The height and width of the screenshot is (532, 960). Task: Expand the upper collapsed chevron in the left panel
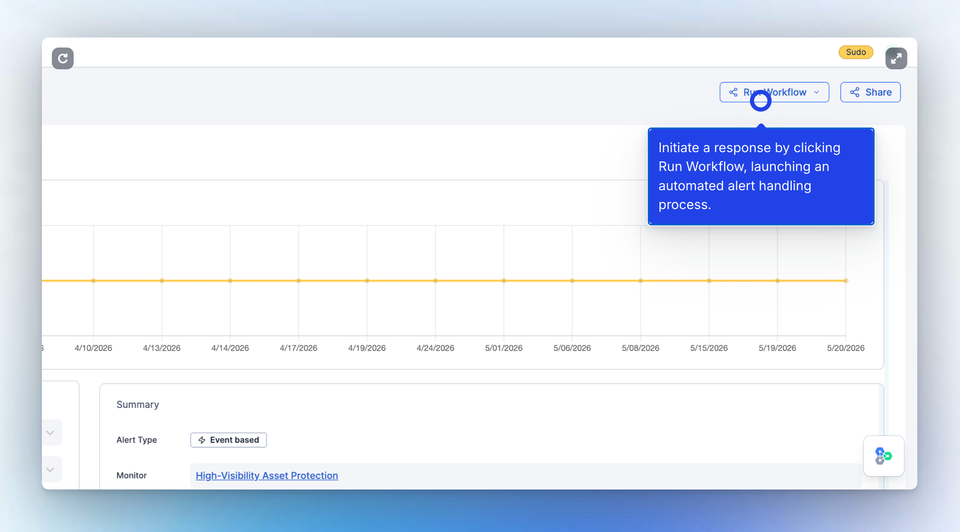click(50, 433)
